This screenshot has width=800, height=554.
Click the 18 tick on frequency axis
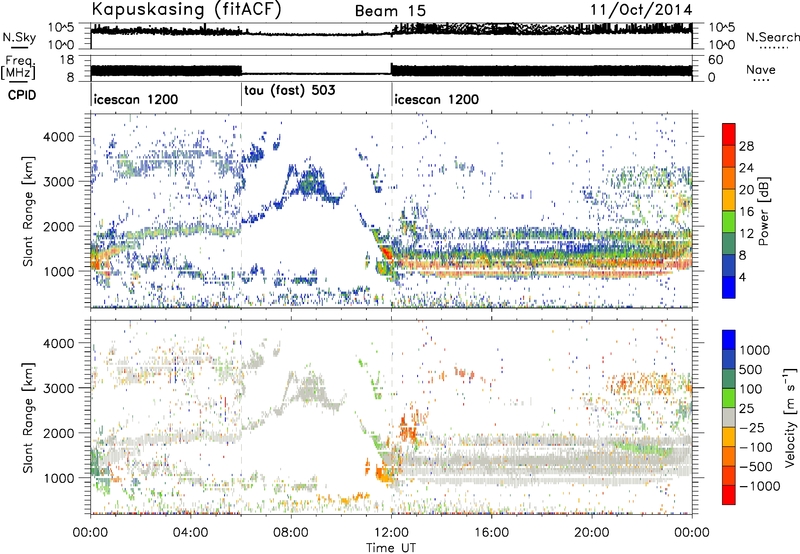click(67, 60)
